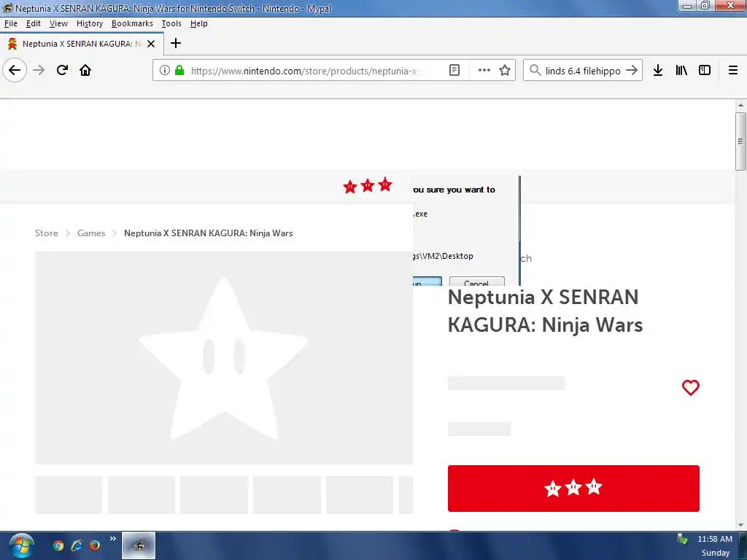Click the system tray network status icon
Image resolution: width=747 pixels, height=560 pixels.
682,539
